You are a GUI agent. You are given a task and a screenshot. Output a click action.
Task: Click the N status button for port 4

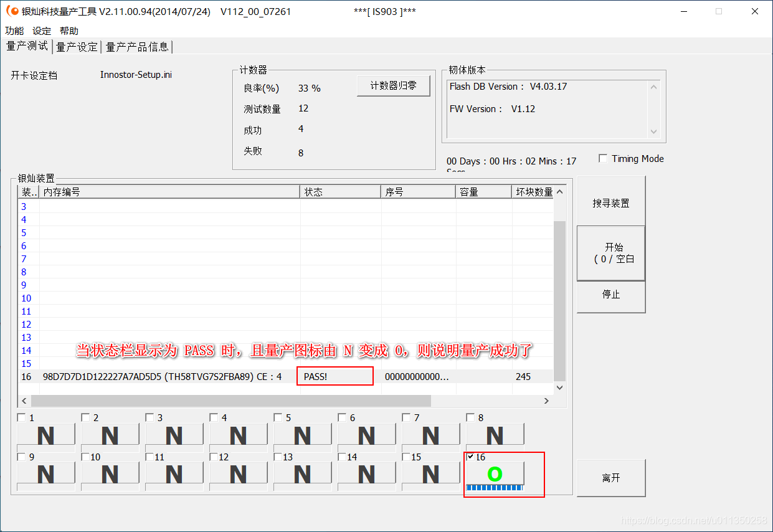[x=238, y=435]
